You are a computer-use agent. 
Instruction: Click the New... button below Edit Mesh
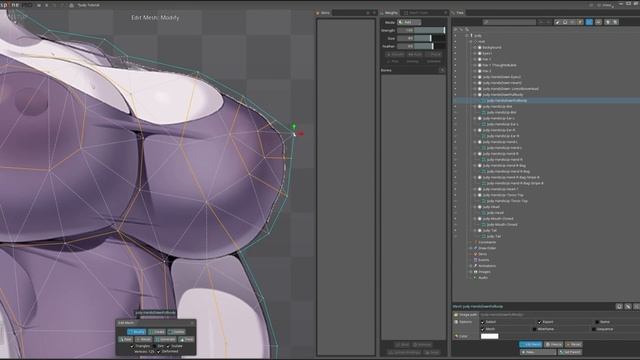point(538,352)
